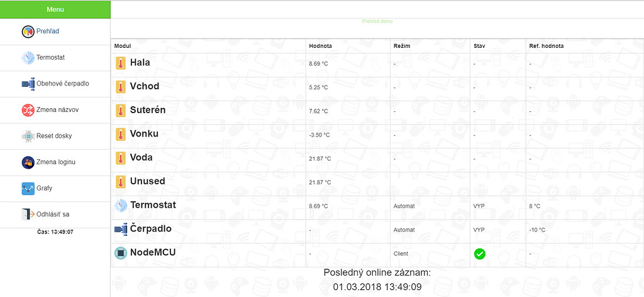Screen dimensions: 644x297
Task: Open the Termostat menu item
Action: click(x=52, y=58)
